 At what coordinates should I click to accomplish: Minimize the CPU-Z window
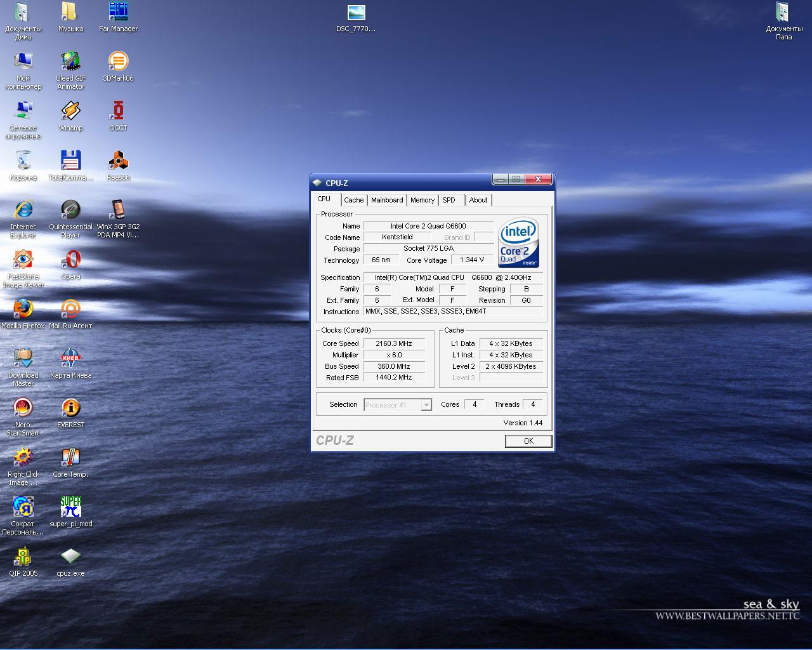pyautogui.click(x=501, y=180)
